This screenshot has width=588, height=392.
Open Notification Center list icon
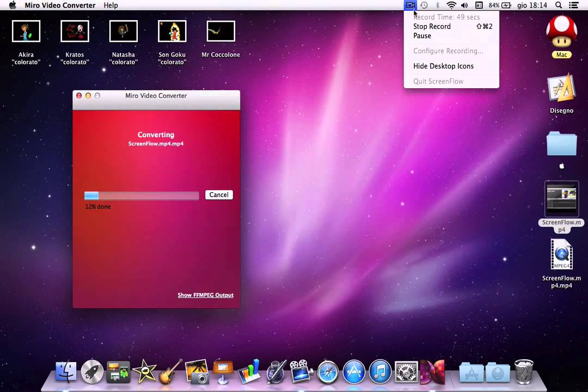pyautogui.click(x=573, y=5)
